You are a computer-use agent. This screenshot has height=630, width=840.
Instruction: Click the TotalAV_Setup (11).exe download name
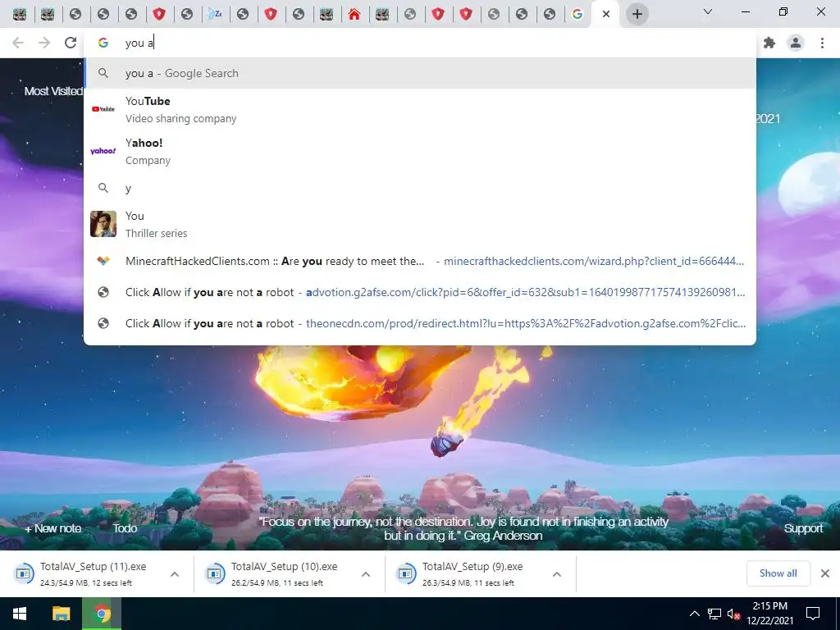[x=94, y=566]
